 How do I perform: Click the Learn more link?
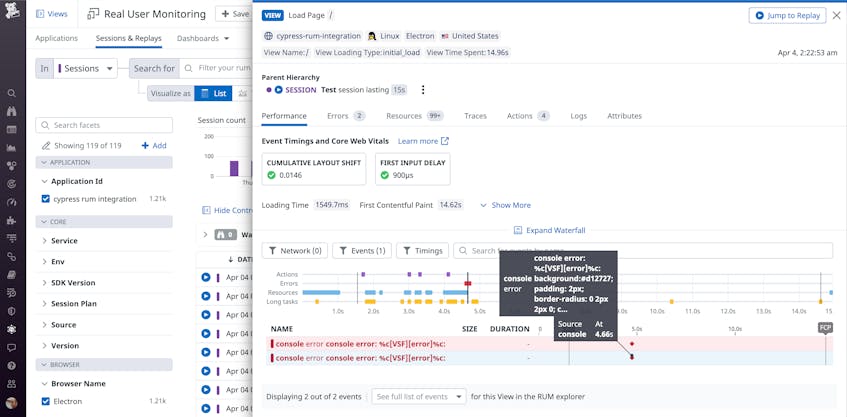coord(418,141)
